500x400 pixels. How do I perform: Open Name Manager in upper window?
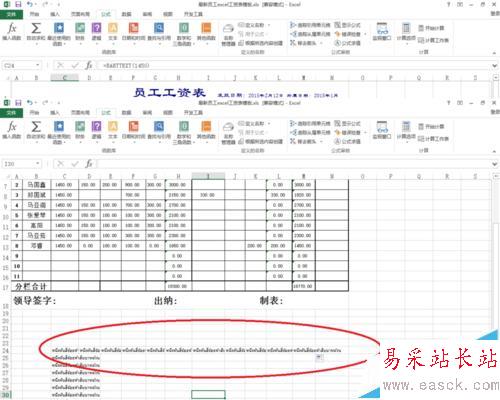pos(228,34)
